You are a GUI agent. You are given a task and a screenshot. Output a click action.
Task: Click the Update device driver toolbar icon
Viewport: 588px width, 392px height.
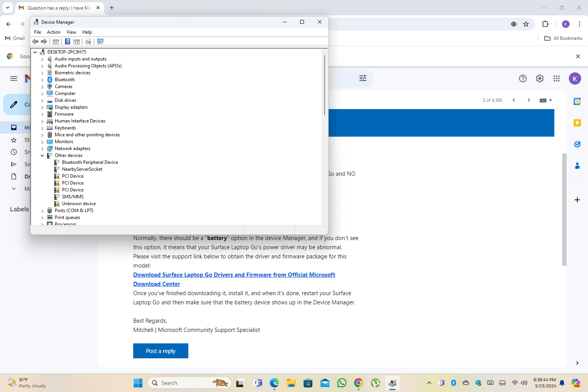pyautogui.click(x=88, y=41)
